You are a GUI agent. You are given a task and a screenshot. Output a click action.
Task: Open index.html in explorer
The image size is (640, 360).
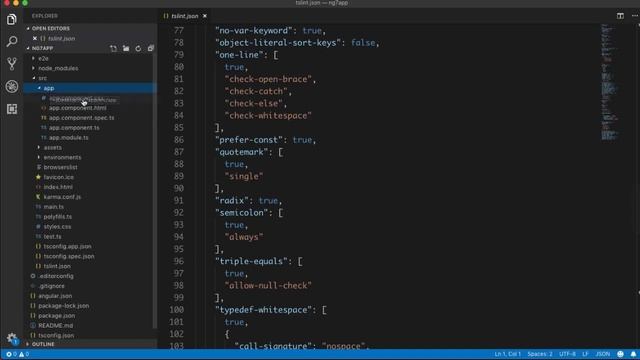58,187
